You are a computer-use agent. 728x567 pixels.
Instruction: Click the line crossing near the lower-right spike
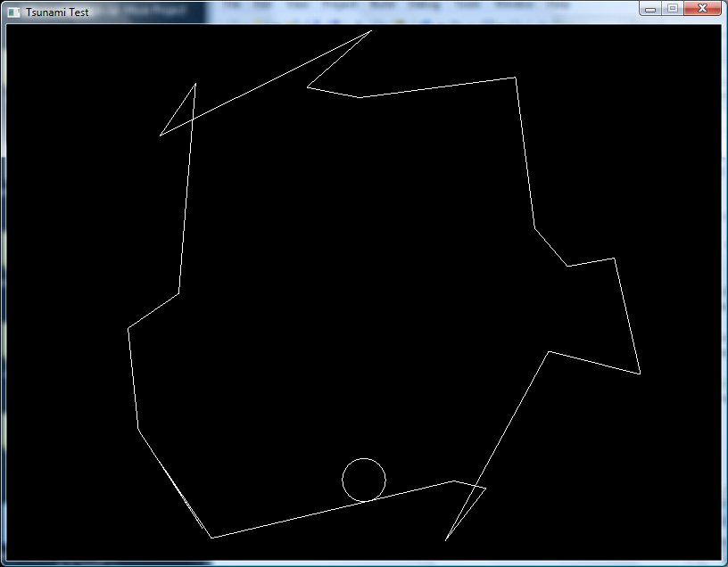[477, 487]
